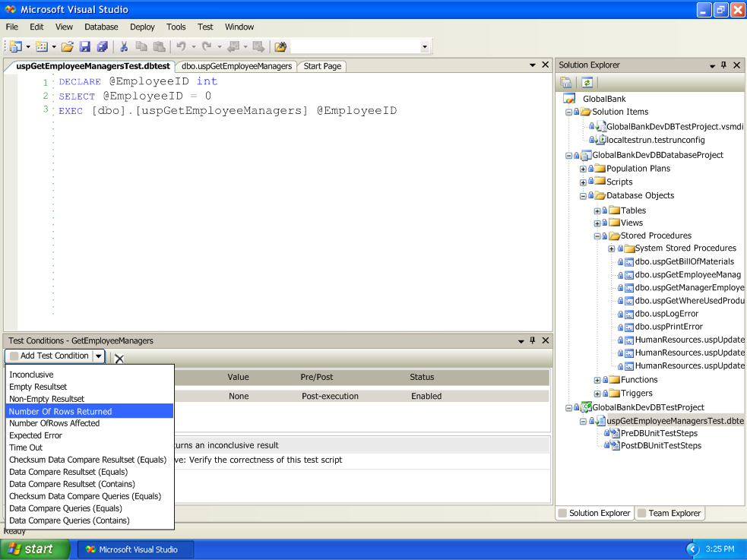Expand hidden system tray icons arrow
Image resolution: width=747 pixels, height=560 pixels.
(x=693, y=549)
